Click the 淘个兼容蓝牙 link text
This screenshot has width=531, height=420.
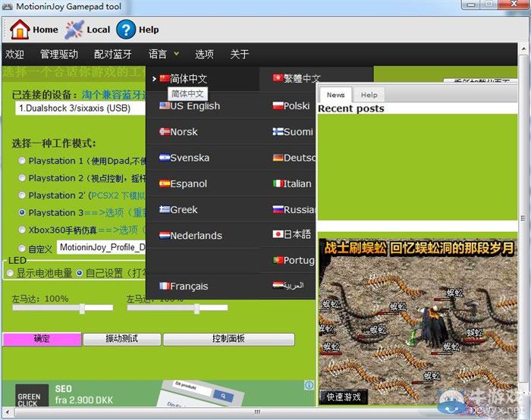pyautogui.click(x=114, y=95)
